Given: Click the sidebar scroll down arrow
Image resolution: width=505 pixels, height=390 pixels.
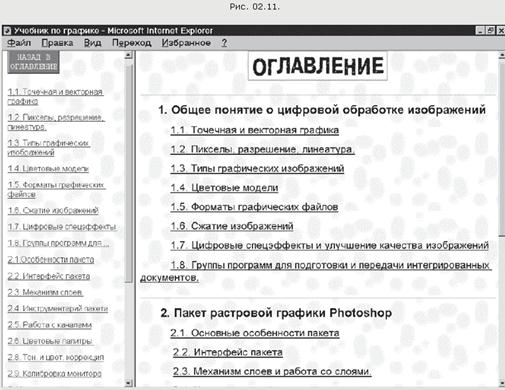Looking at the screenshot, I should tap(128, 383).
